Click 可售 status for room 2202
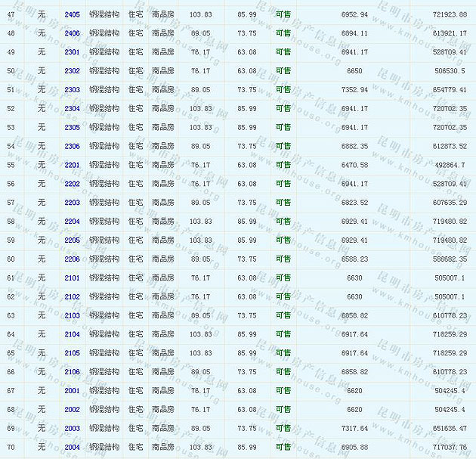 point(283,184)
